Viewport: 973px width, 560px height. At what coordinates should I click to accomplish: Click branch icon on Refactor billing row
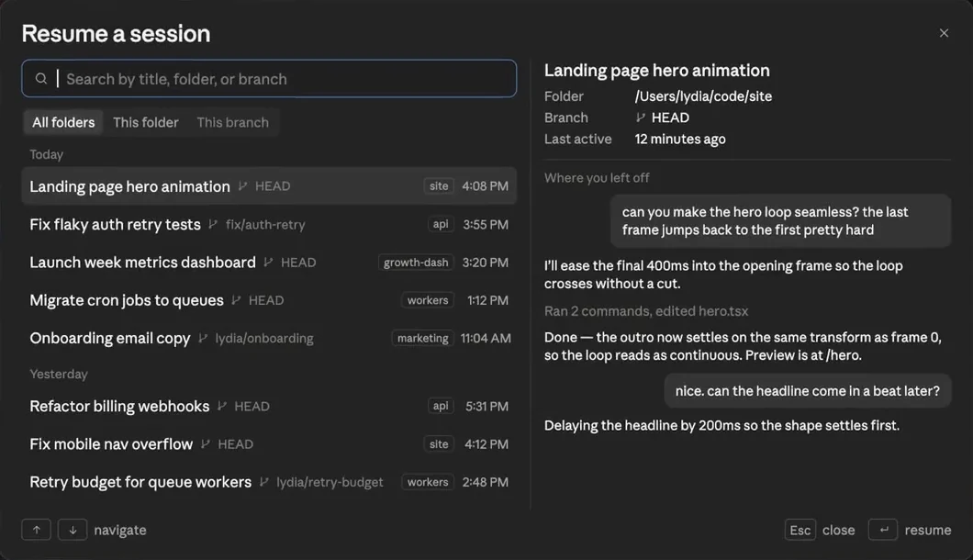coord(222,406)
